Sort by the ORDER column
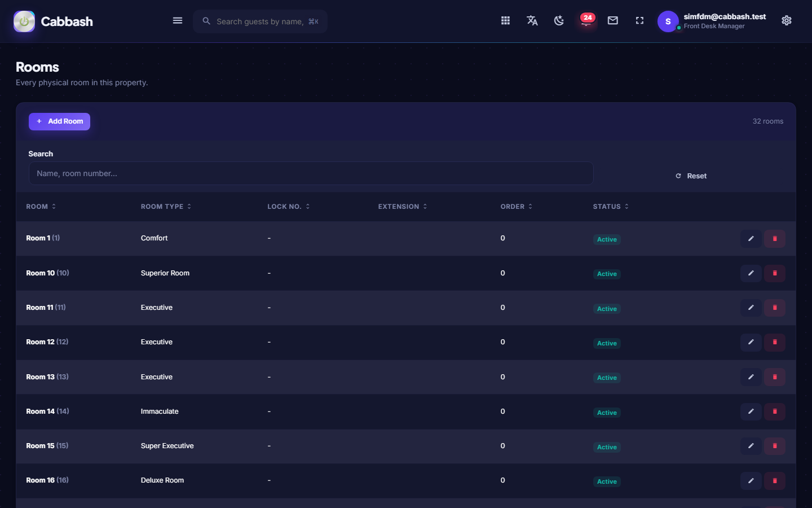 pyautogui.click(x=517, y=207)
